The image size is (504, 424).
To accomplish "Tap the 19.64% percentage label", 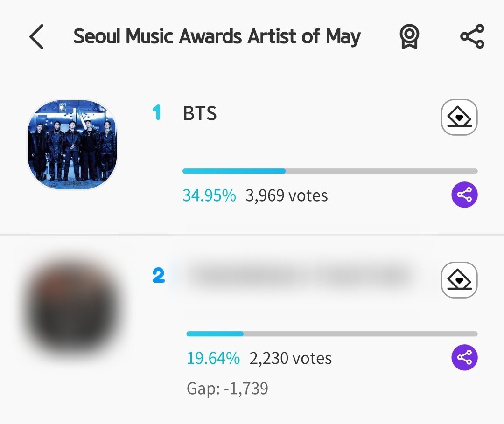I will click(x=213, y=359).
